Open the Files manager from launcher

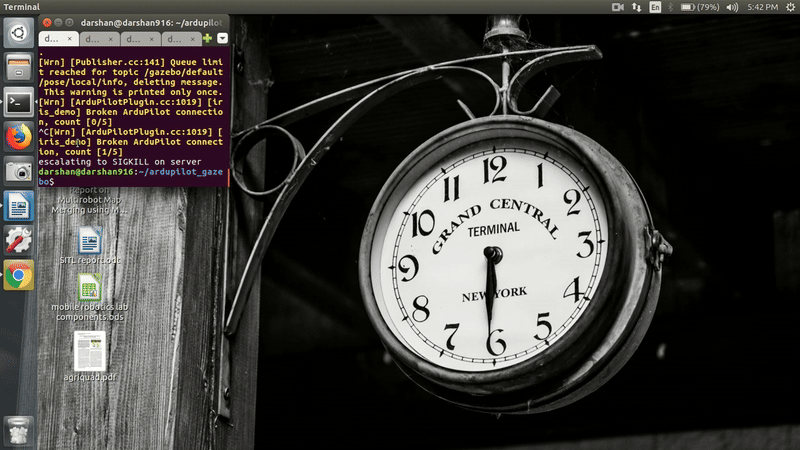tap(18, 68)
